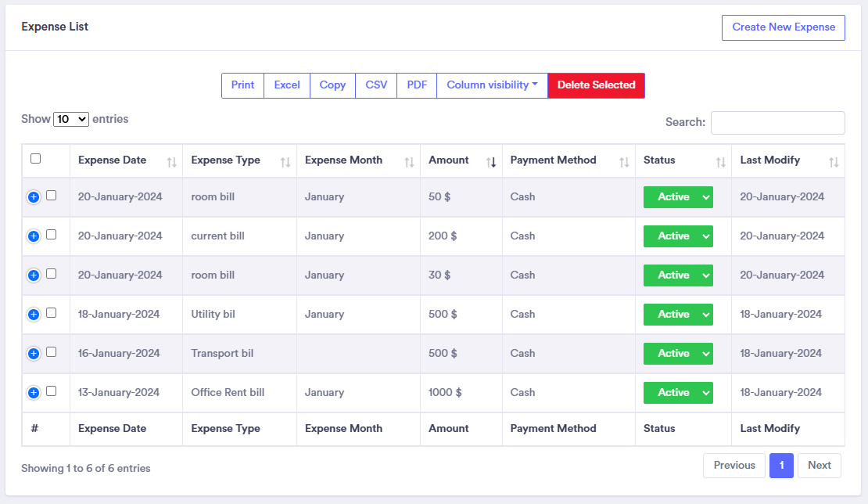The height and width of the screenshot is (504, 868).
Task: Select the checkbox for the current bill row
Action: [51, 235]
